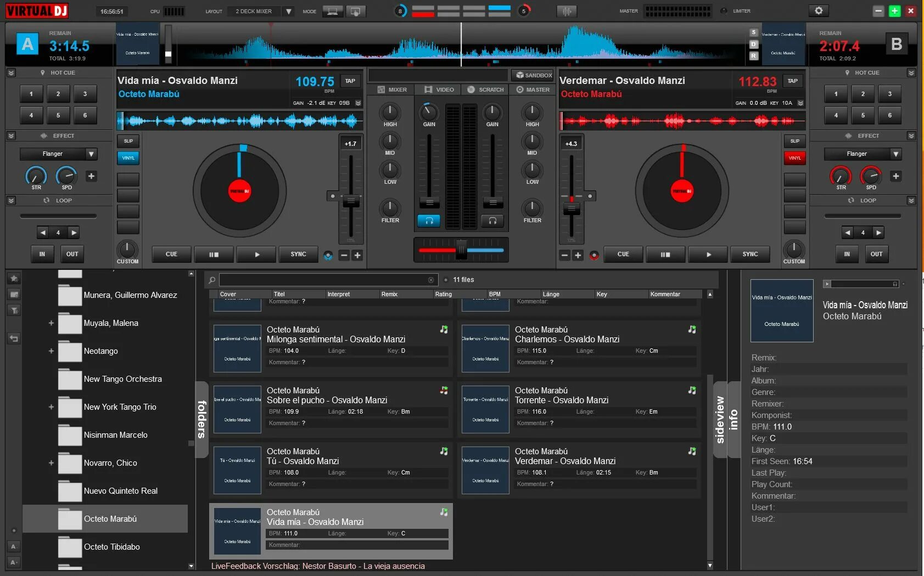The width and height of the screenshot is (924, 576).
Task: Halve deck A loop length
Action: tap(43, 233)
